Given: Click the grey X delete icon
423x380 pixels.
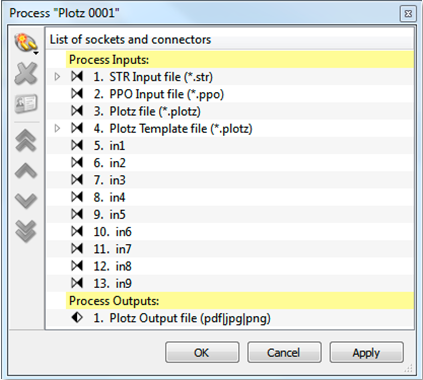Looking at the screenshot, I should coord(26,74).
